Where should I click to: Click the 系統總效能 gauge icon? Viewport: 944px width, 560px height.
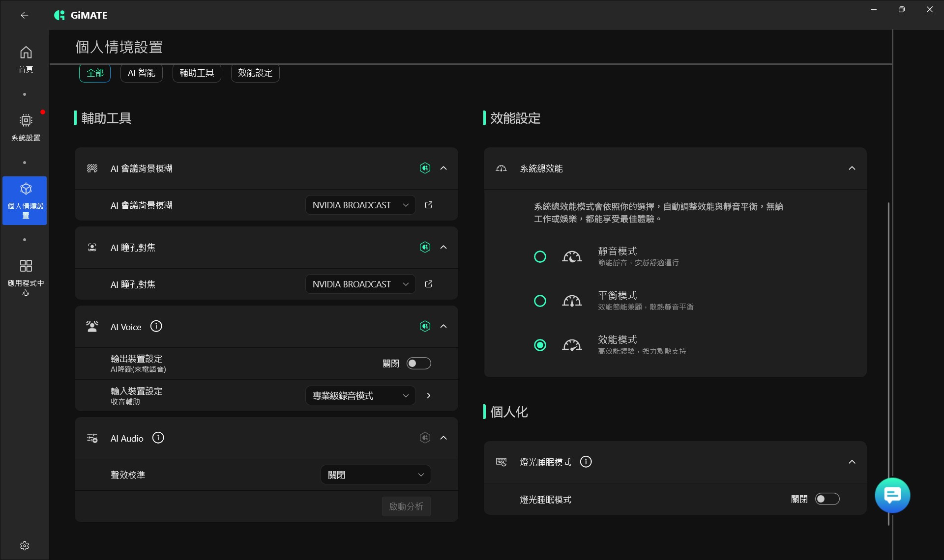[501, 168]
